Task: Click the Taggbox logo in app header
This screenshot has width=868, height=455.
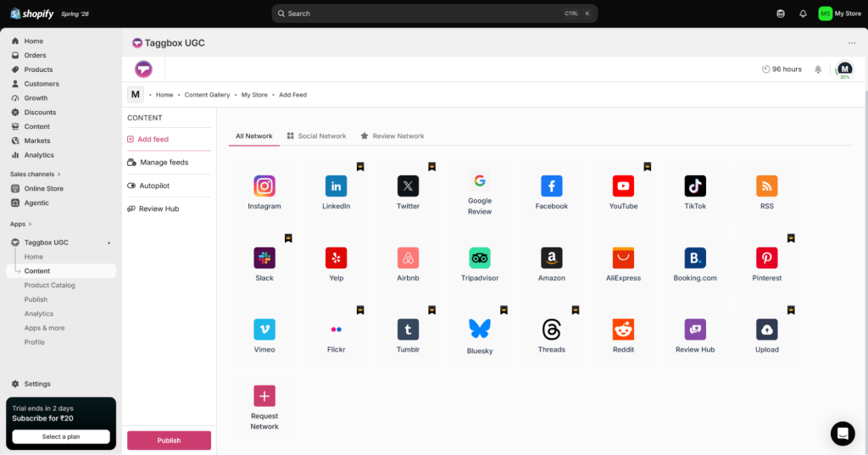Action: coord(143,69)
